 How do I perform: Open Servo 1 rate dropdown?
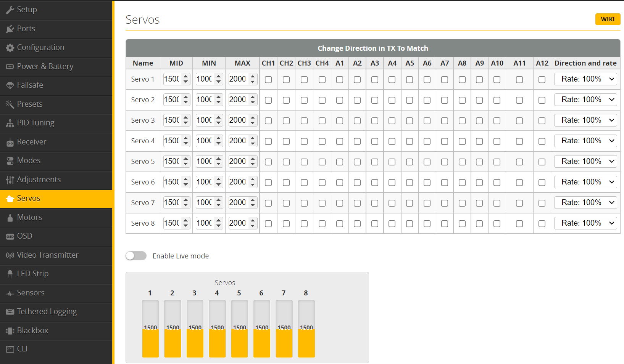click(x=585, y=79)
